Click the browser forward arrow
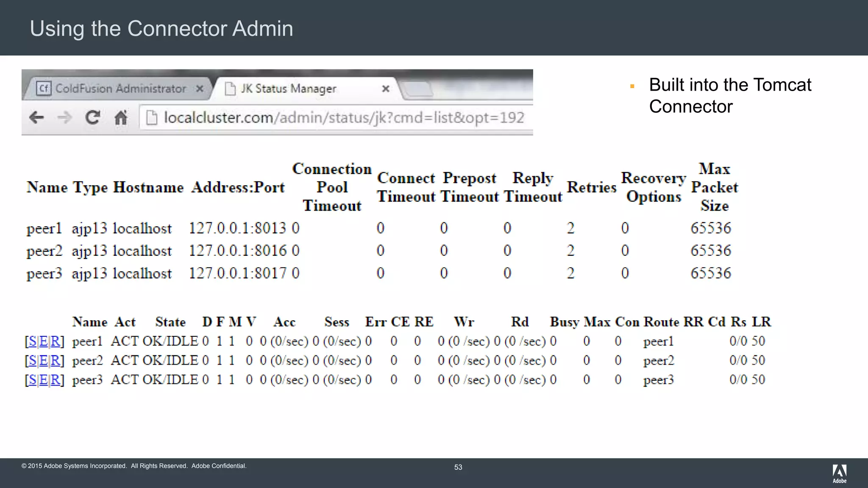Image resolution: width=868 pixels, height=488 pixels. [64, 117]
